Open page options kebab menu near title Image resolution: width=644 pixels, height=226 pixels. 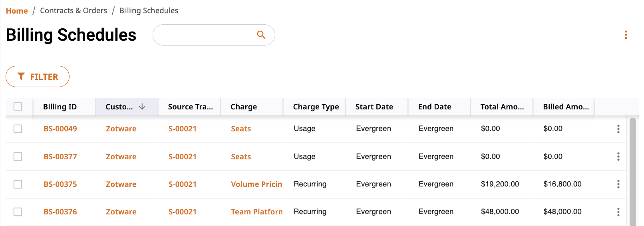point(626,35)
